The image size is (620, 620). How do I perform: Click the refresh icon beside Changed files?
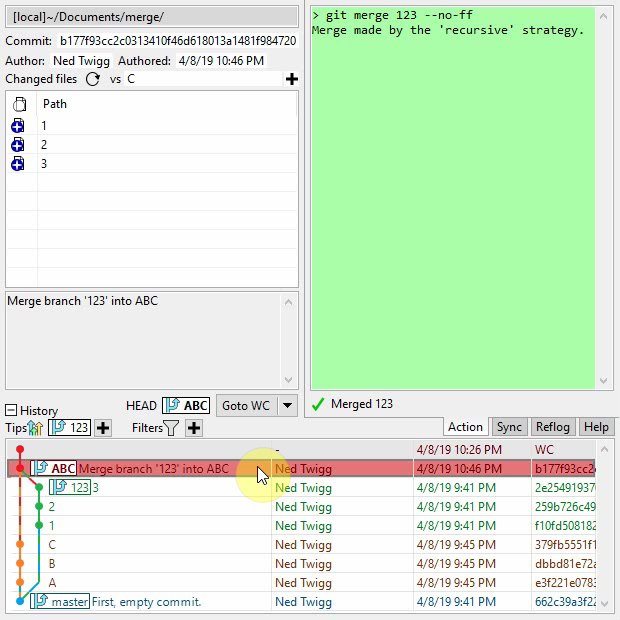[x=93, y=79]
